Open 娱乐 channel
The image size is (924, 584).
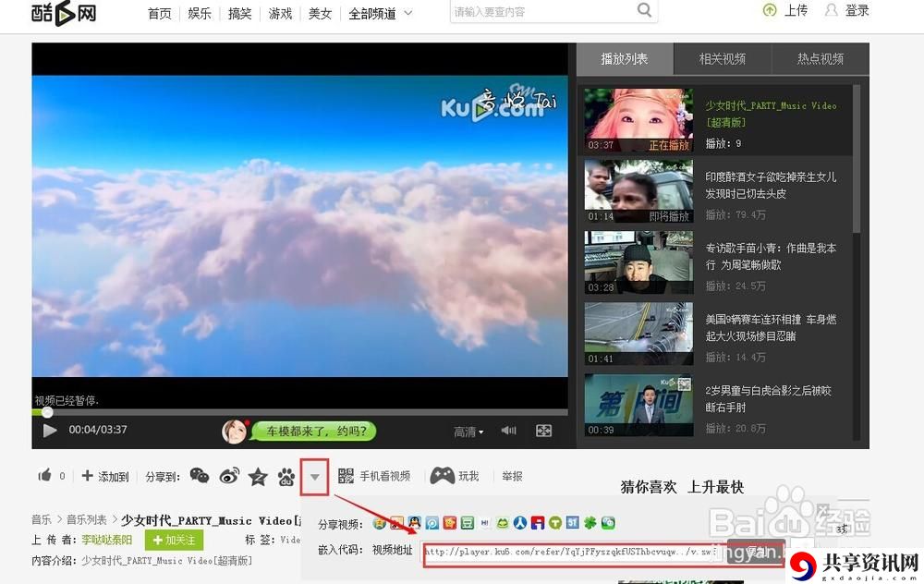pyautogui.click(x=200, y=13)
